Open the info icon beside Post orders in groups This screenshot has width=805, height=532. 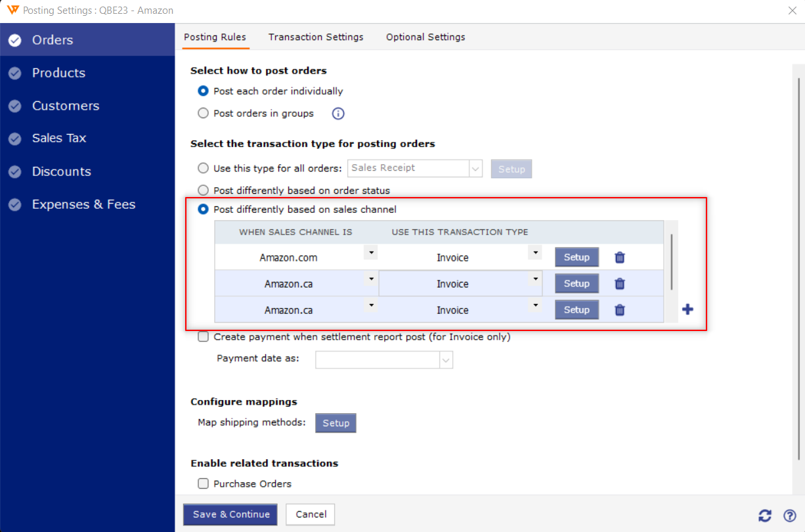tap(338, 114)
